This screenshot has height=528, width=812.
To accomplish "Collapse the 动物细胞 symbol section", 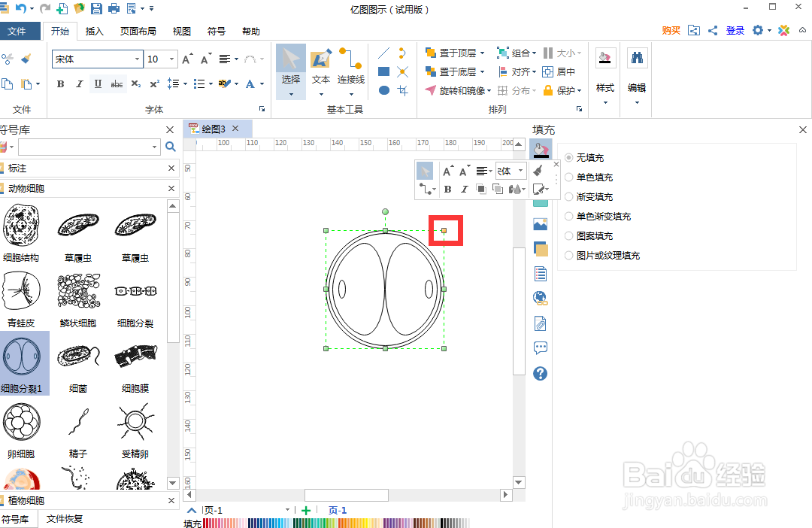I will (x=171, y=187).
